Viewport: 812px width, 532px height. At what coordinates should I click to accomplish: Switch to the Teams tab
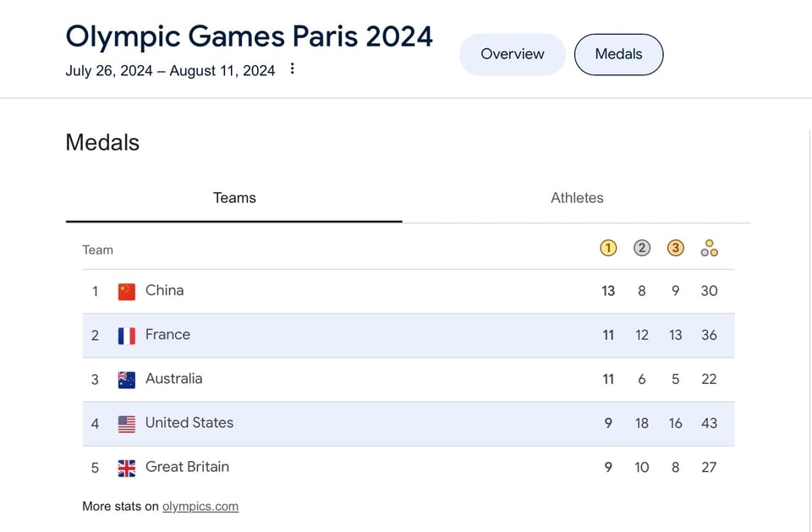click(234, 198)
